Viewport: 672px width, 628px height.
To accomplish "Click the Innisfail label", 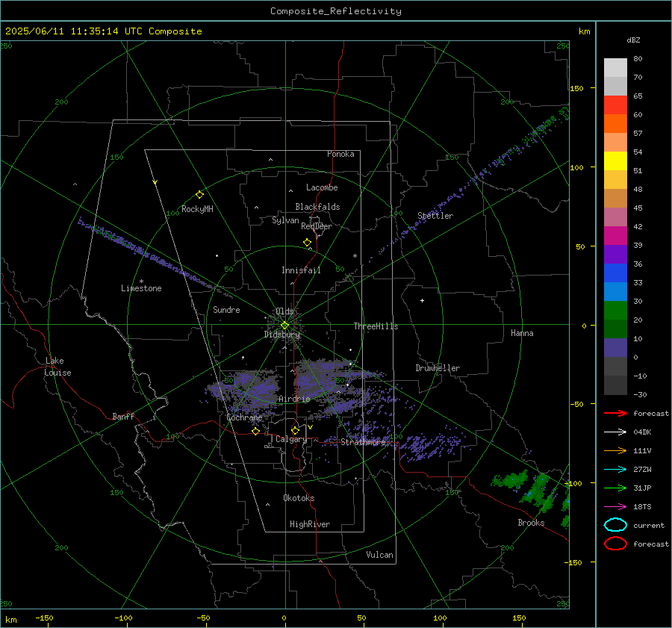I will point(301,270).
